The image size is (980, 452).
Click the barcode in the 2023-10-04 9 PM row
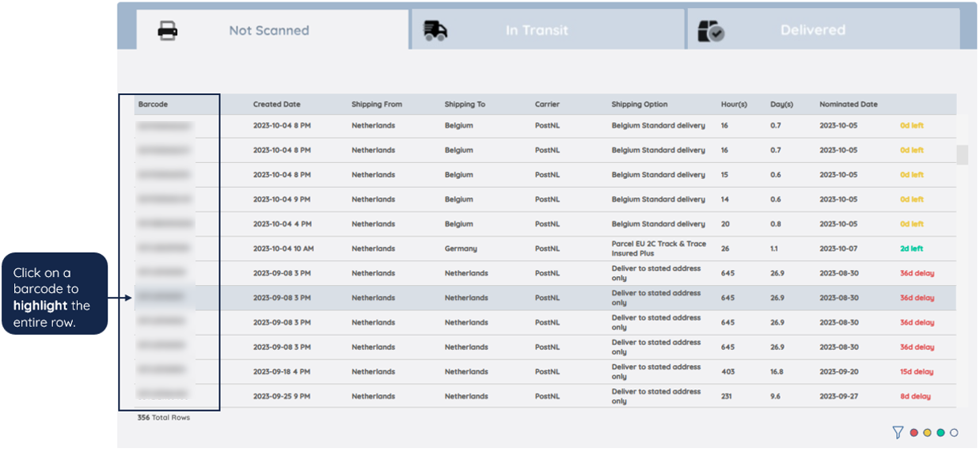[x=165, y=199]
